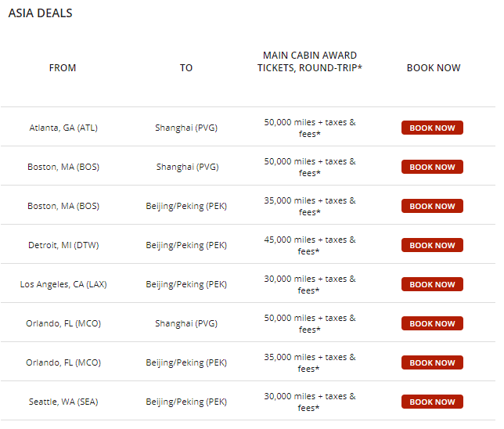Click Detroit, MI (DTW) origin cell
This screenshot has width=504, height=429.
pos(63,245)
